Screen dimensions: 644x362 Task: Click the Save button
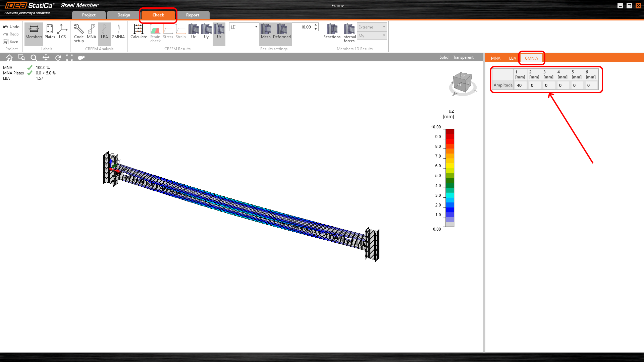coord(11,42)
